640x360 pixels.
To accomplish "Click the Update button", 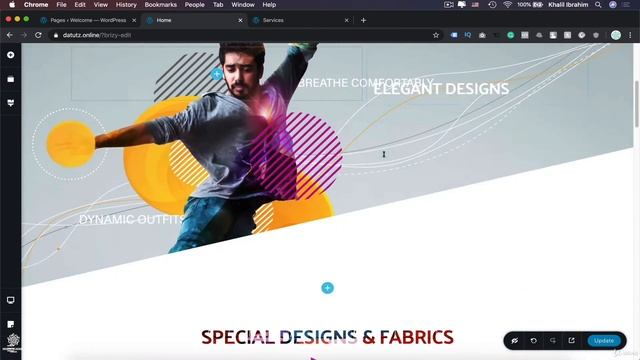I will 604,340.
